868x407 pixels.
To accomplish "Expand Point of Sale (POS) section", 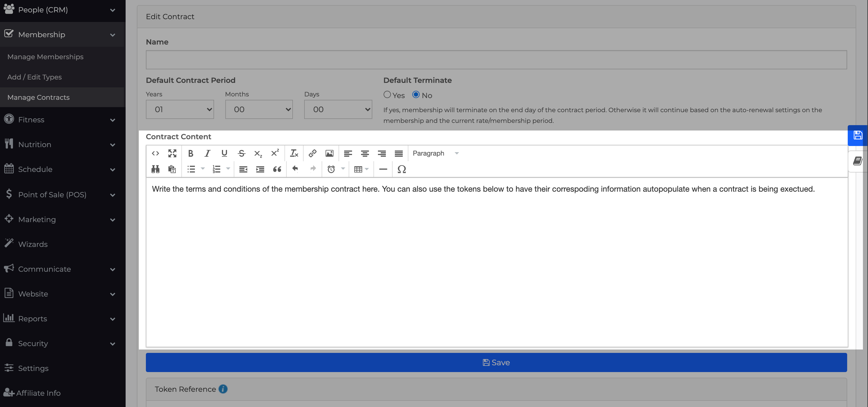I will (63, 194).
